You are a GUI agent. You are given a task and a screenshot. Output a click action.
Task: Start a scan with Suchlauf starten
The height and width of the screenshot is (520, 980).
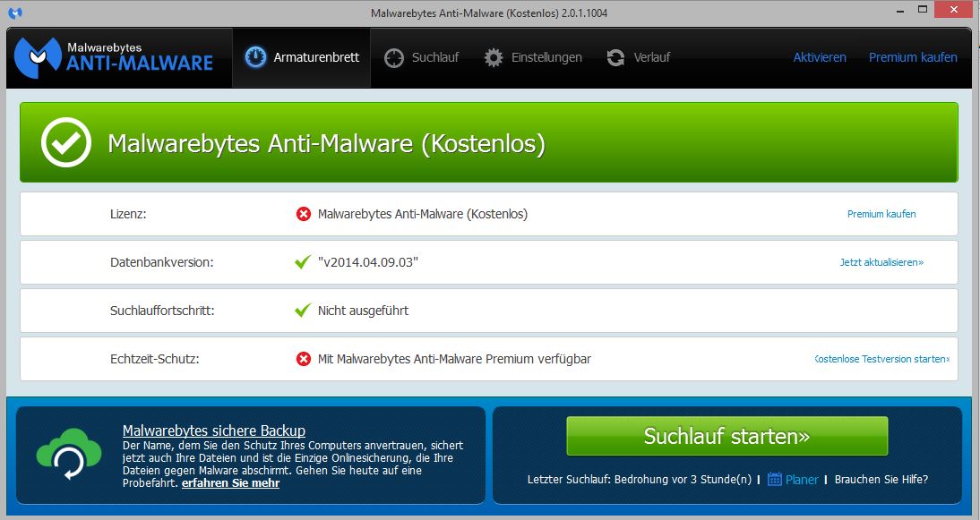point(726,436)
